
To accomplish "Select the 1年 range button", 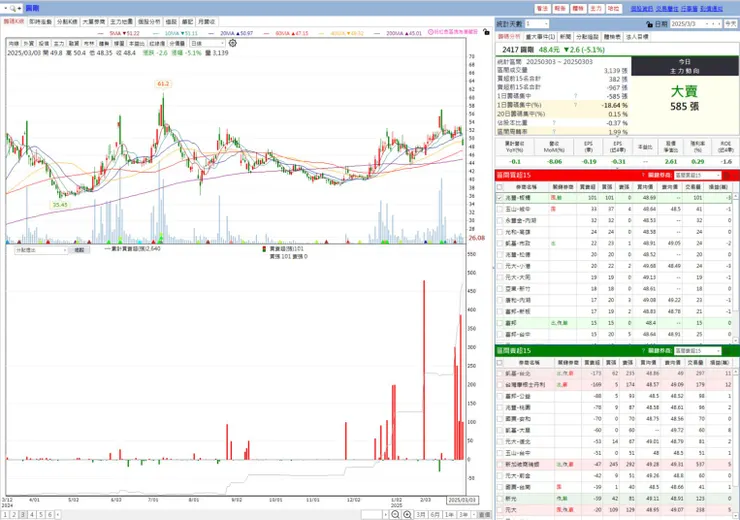I will [449, 514].
